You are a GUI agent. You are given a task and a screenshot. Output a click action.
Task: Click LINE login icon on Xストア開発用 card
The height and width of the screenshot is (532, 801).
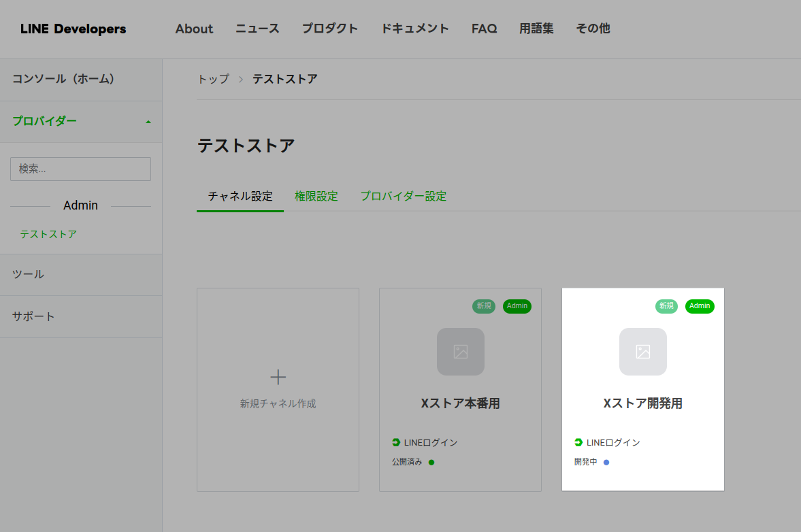(x=578, y=442)
